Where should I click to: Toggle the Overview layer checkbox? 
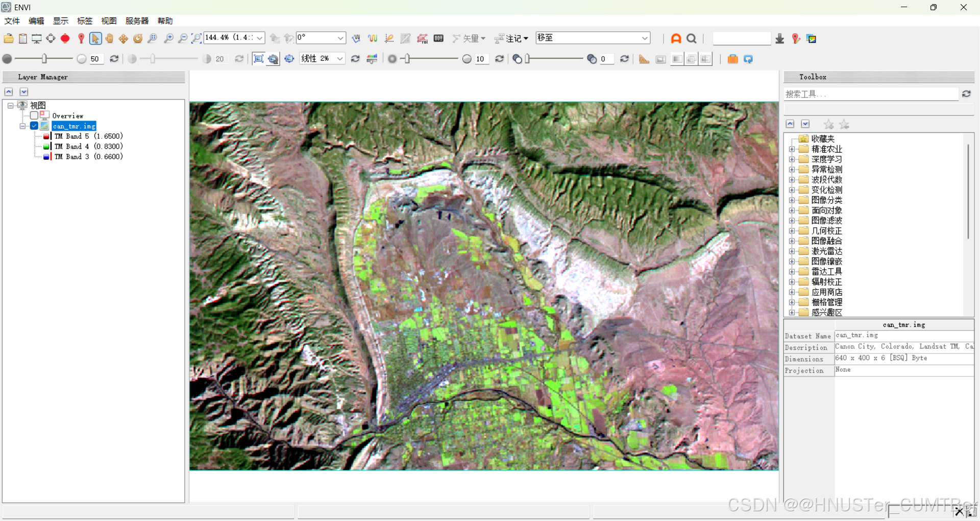pos(34,116)
